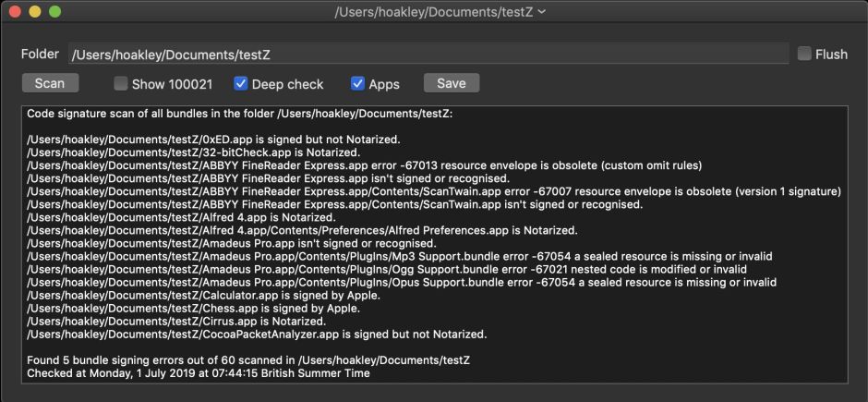Select the Alfred Preferences.app Notarized line
Viewport: 868px width, 402px height.
[302, 230]
